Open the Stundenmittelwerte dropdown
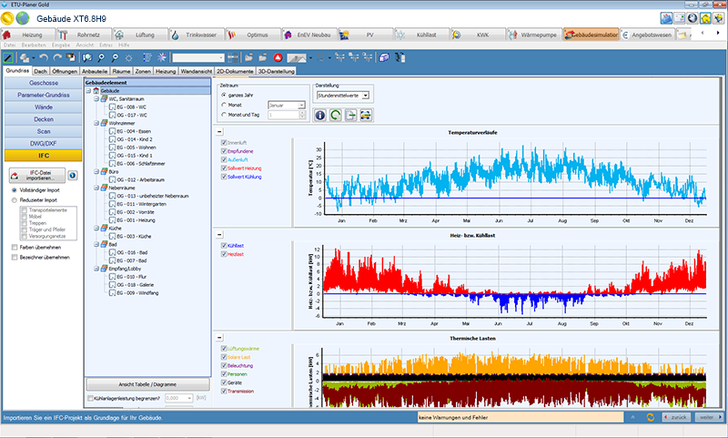The height and width of the screenshot is (438, 728). point(342,96)
